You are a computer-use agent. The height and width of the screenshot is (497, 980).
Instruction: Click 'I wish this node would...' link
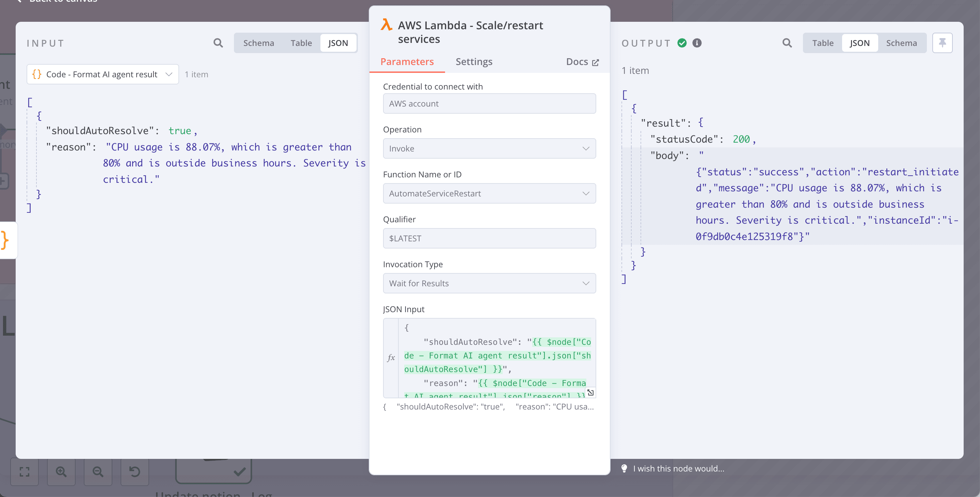[x=679, y=468]
